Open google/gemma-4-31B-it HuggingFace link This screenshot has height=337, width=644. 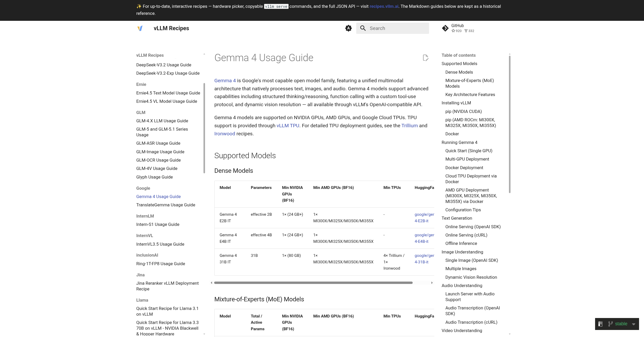point(424,259)
